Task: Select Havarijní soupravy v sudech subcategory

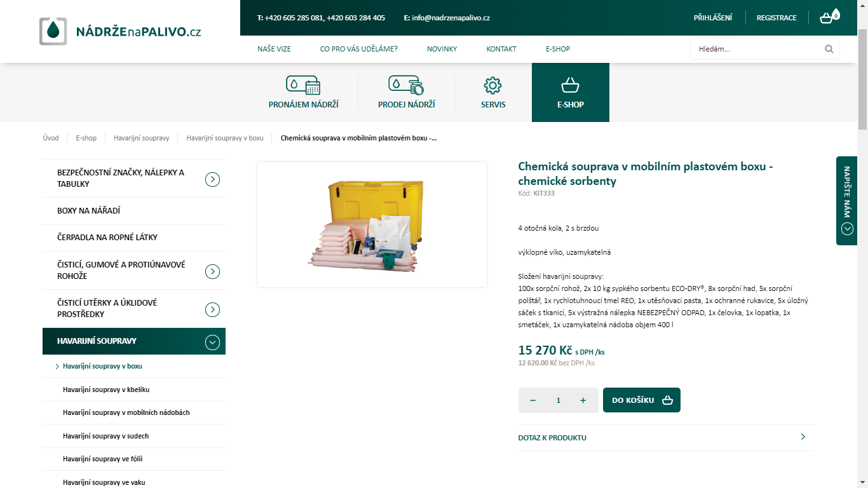Action: click(x=106, y=437)
